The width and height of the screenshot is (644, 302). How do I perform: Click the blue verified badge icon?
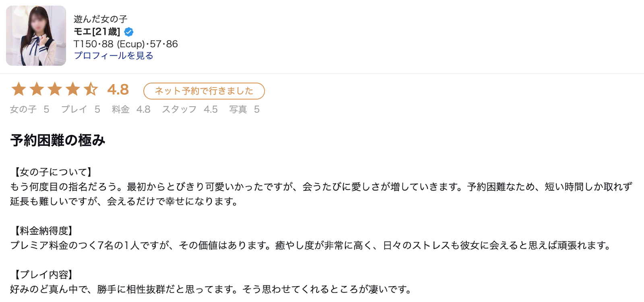click(129, 32)
